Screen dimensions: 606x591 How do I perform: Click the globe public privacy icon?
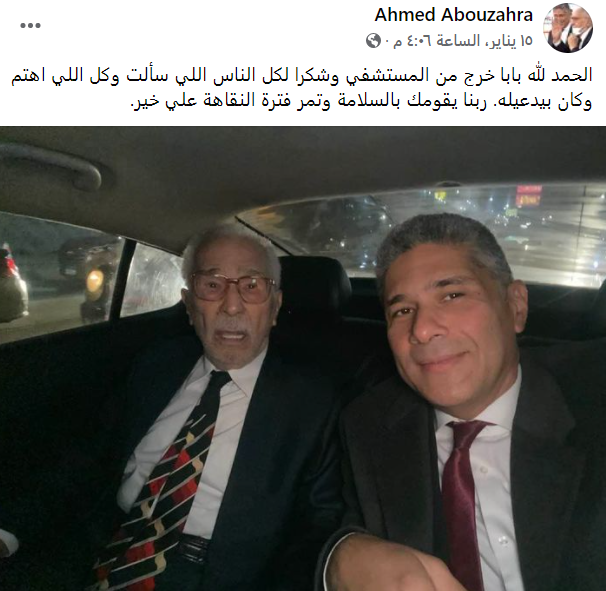click(373, 41)
